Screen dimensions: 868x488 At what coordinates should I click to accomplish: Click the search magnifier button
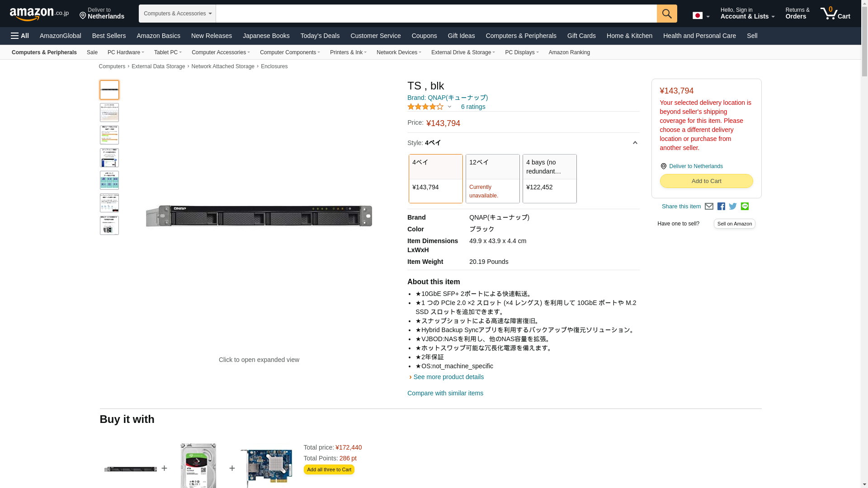point(666,14)
